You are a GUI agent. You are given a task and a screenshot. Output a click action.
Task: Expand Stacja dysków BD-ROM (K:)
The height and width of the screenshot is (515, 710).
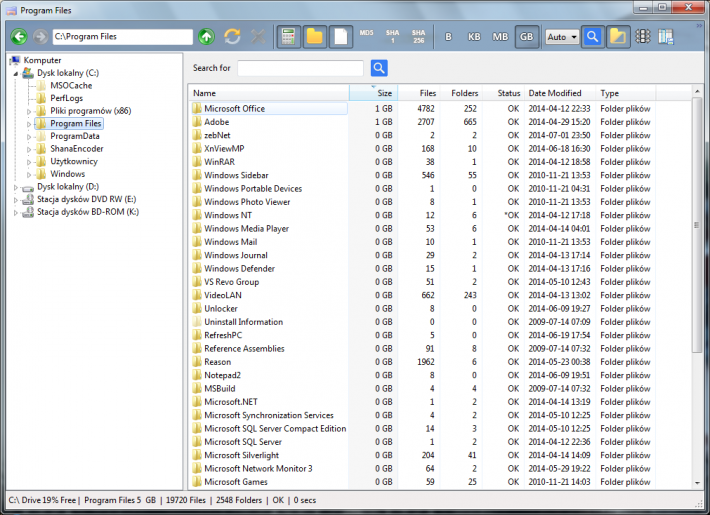(x=16, y=212)
